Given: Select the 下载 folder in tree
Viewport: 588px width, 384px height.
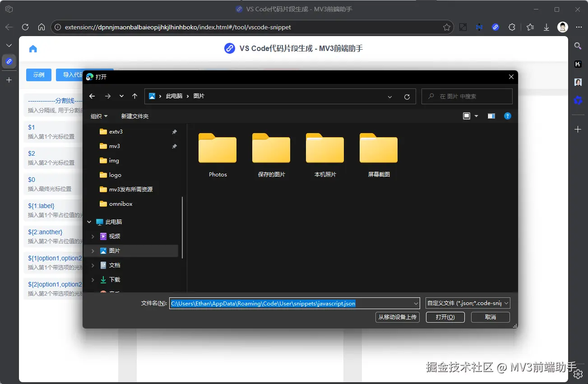Looking at the screenshot, I should pos(115,280).
